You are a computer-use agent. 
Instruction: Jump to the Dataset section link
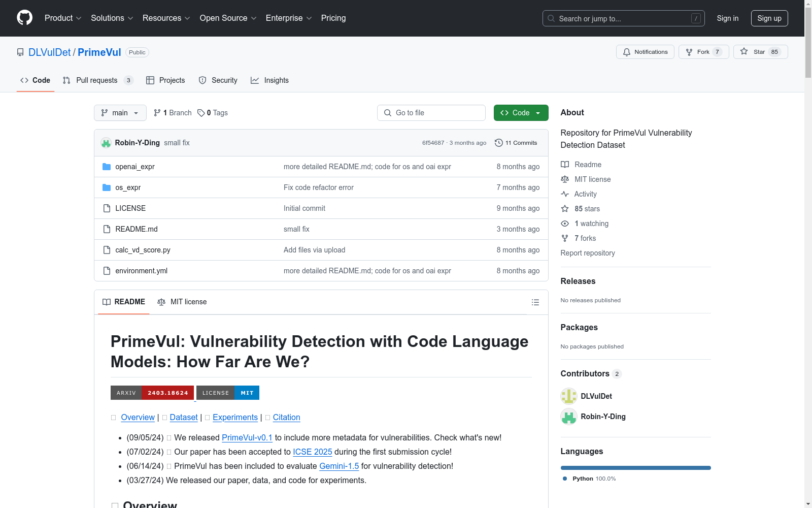pyautogui.click(x=184, y=417)
